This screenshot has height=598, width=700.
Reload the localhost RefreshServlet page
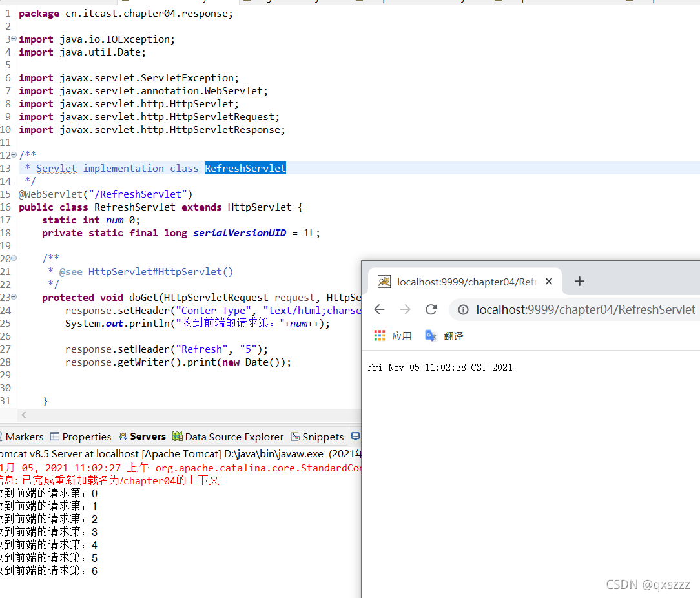click(x=431, y=309)
